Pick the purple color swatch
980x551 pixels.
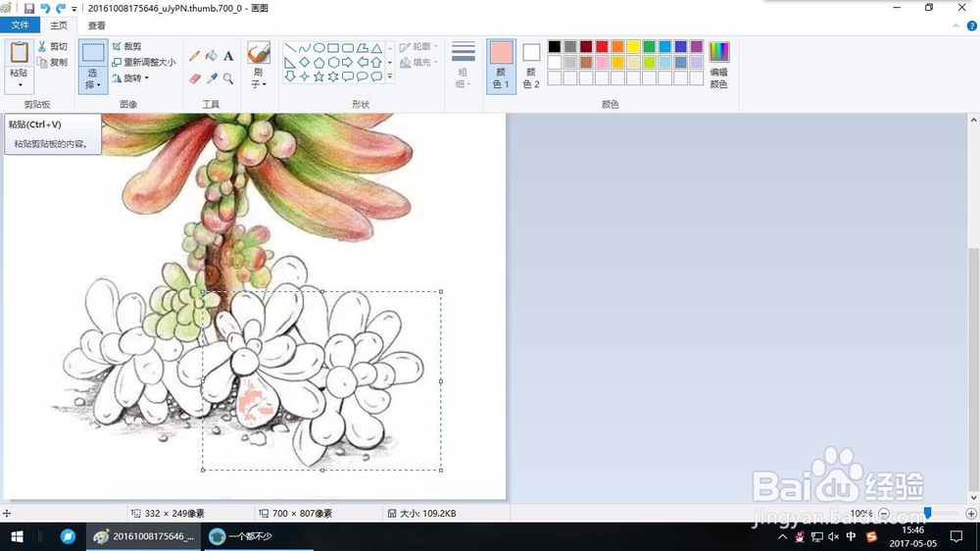(696, 46)
